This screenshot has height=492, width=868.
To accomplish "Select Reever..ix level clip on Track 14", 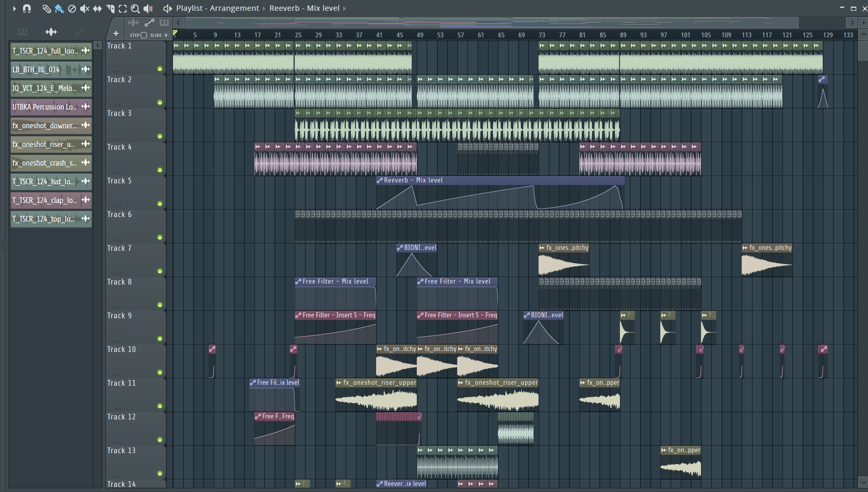I will tap(401, 484).
